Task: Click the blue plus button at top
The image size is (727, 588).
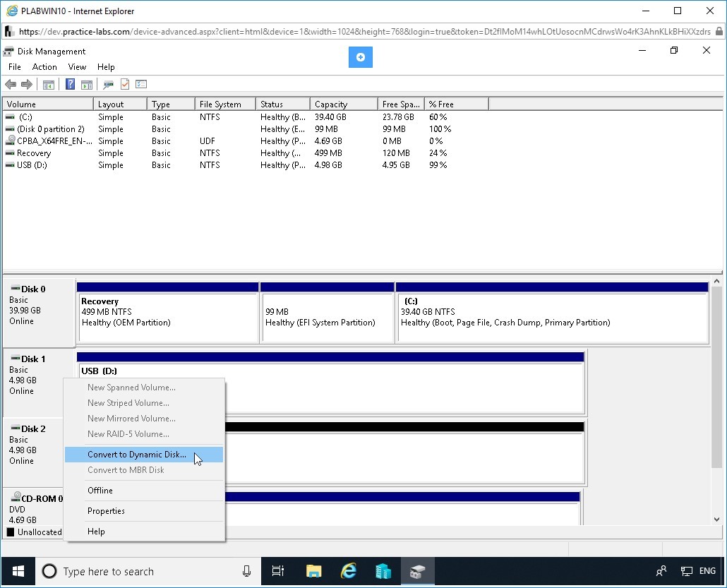Action: tap(360, 57)
